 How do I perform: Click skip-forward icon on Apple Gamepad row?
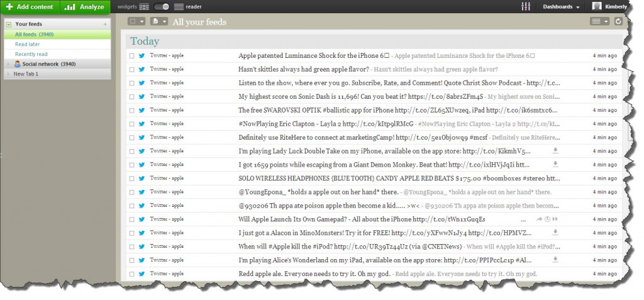coord(555,219)
